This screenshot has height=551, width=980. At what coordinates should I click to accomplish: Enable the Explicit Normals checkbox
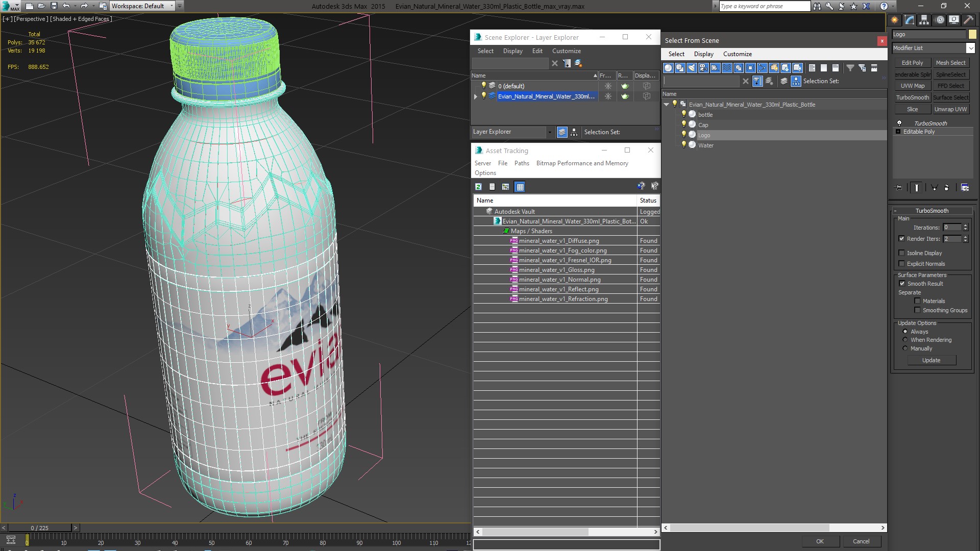coord(901,263)
